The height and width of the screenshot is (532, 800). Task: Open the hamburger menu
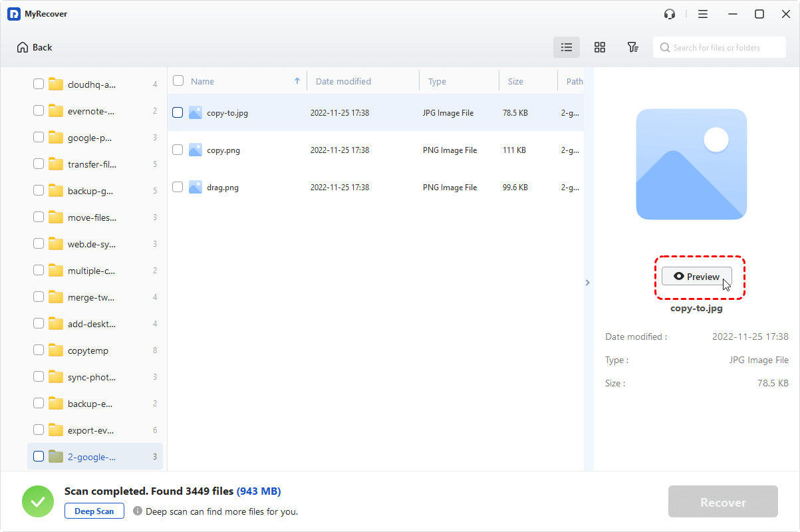702,13
